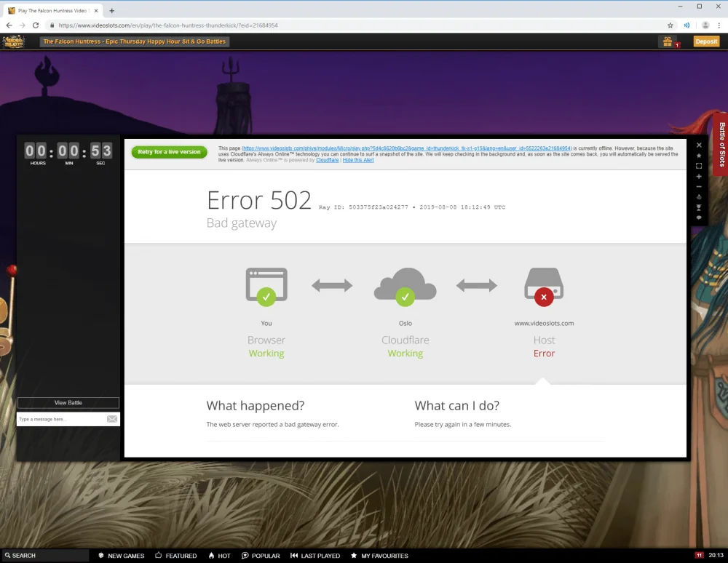This screenshot has width=728, height=563.
Task: Open HOT games in bottom menu
Action: point(219,556)
